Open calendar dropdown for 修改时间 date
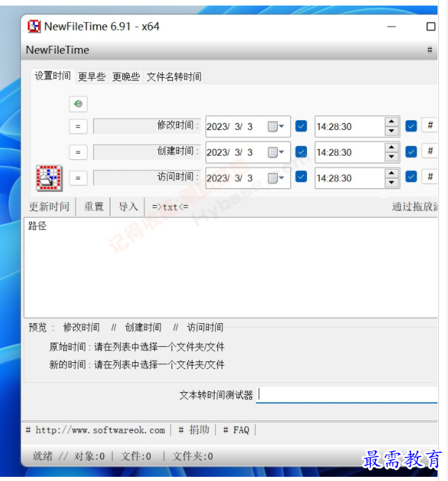The height and width of the screenshot is (481, 448). point(276,127)
